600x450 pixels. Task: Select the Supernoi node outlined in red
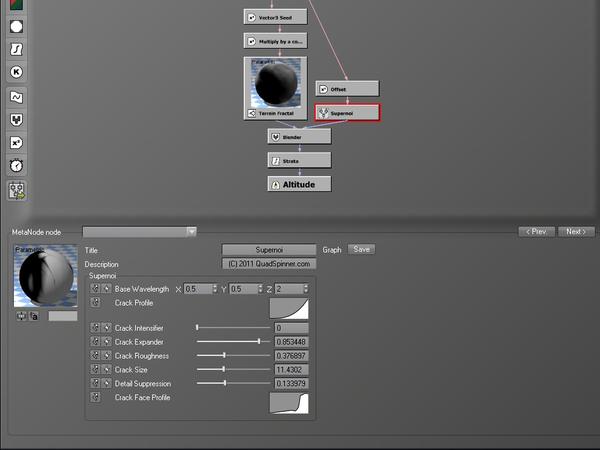[x=347, y=113]
